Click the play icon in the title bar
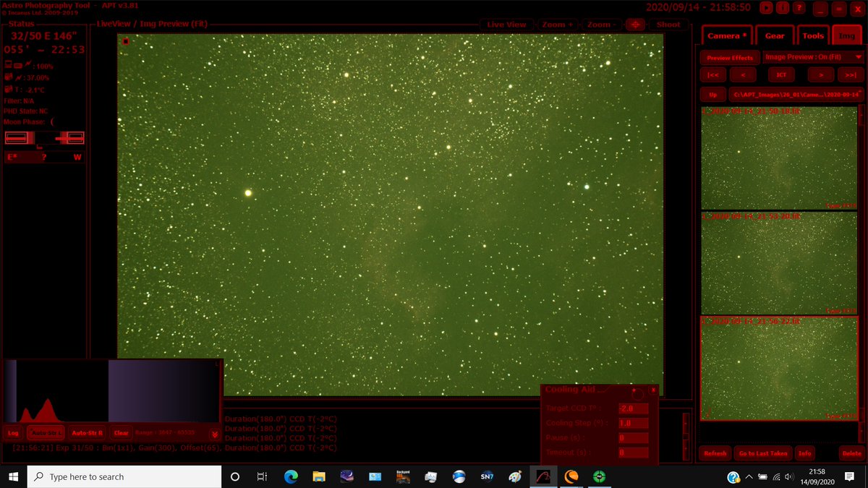Screen dimensions: 868x488 tap(767, 7)
